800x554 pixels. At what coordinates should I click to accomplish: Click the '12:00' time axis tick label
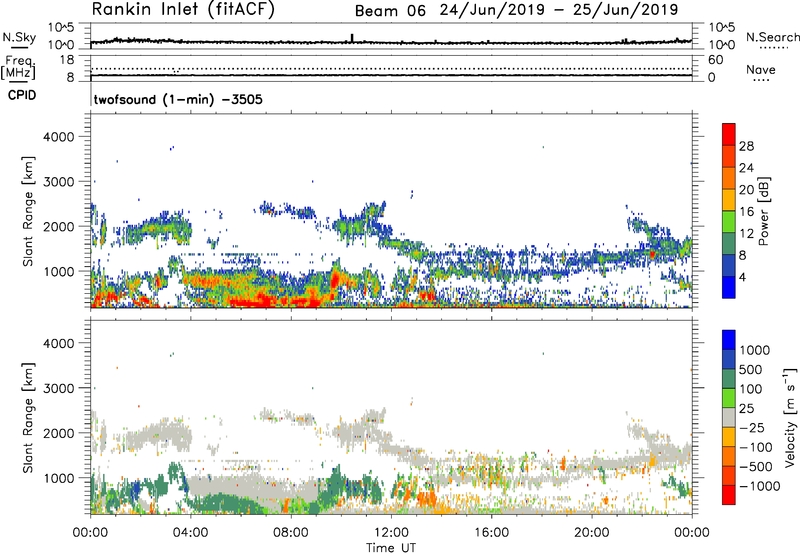pos(391,533)
